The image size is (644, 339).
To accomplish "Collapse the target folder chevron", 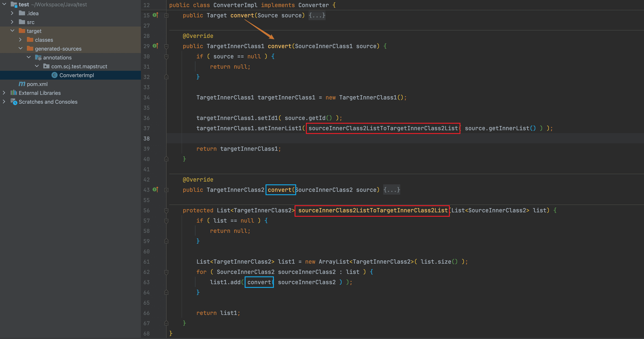I will pos(12,31).
